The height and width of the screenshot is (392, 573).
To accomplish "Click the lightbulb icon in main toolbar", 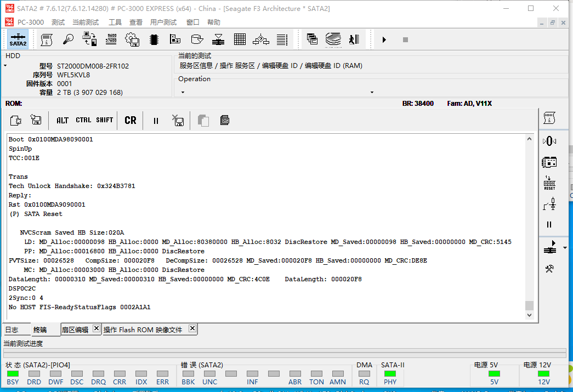I will 69,39.
